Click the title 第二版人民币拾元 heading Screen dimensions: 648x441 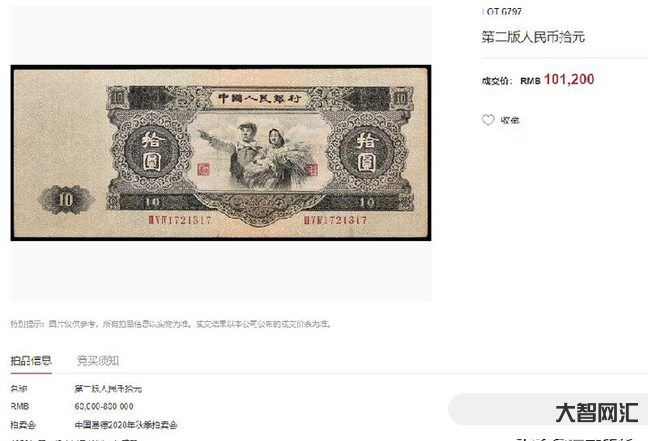[533, 37]
